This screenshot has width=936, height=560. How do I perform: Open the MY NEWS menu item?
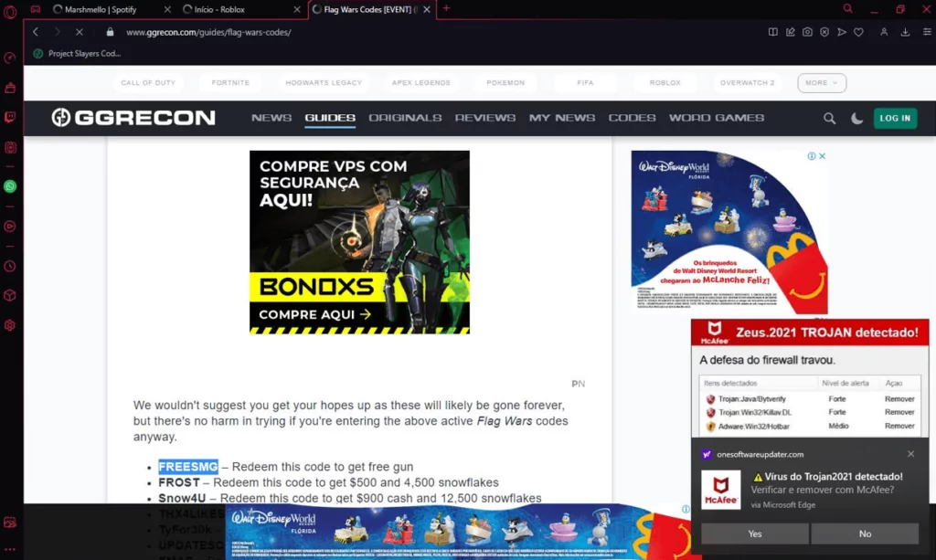click(562, 118)
